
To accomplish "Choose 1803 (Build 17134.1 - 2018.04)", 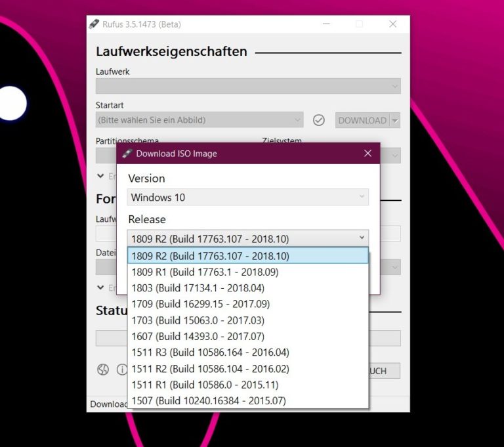I will [248, 288].
